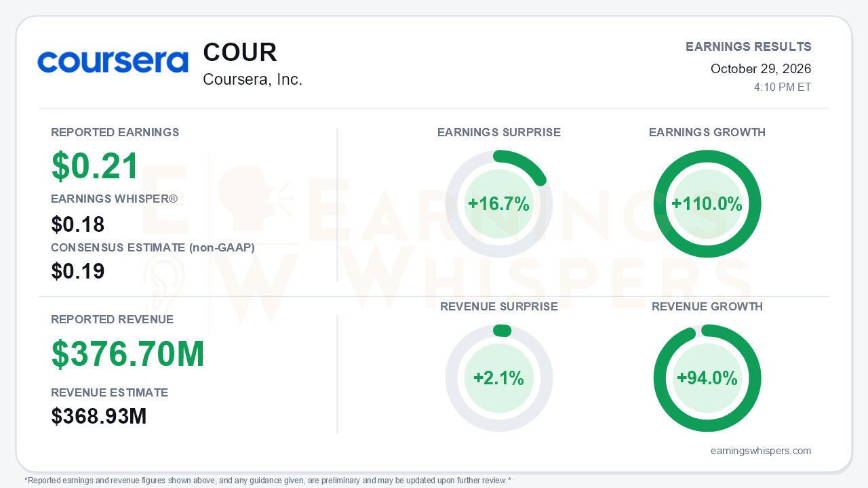
Task: Select the Coursera, Inc. company name
Action: tap(252, 79)
